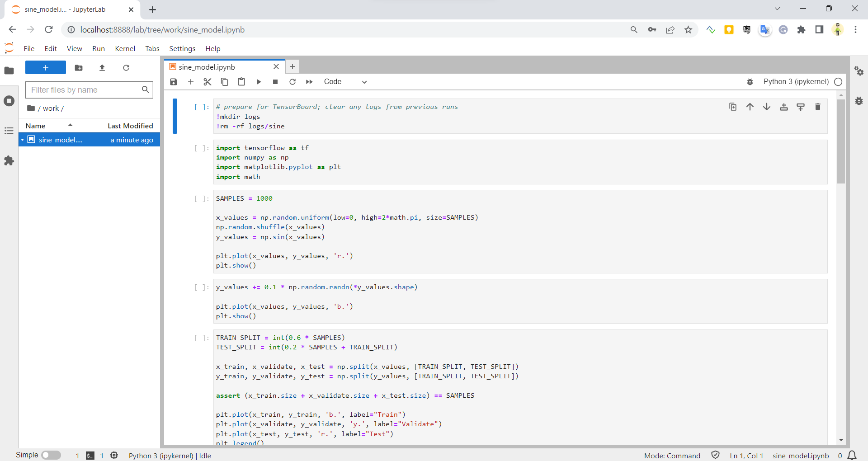Click the blue New Launcher button
868x461 pixels.
(45, 67)
